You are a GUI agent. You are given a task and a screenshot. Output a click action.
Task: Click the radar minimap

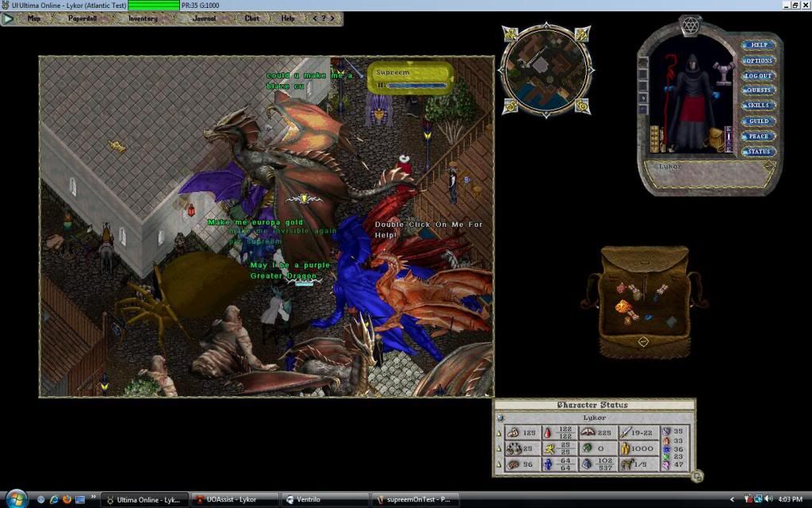pos(547,70)
